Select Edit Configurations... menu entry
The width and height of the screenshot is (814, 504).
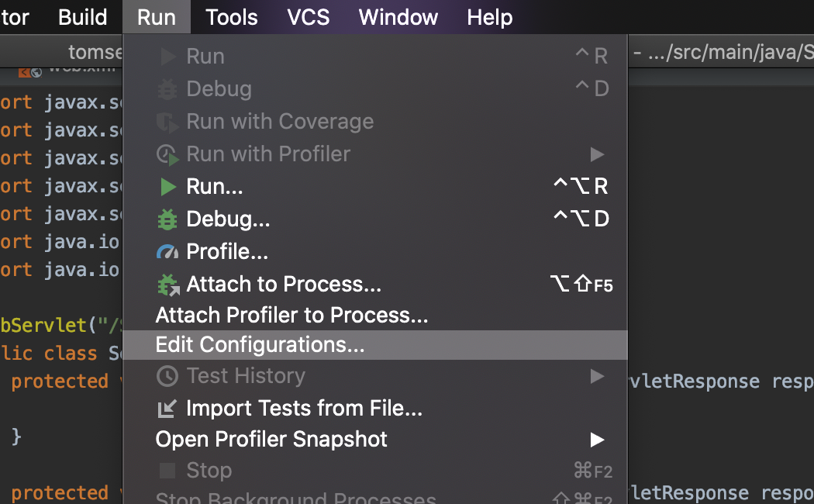pos(260,345)
